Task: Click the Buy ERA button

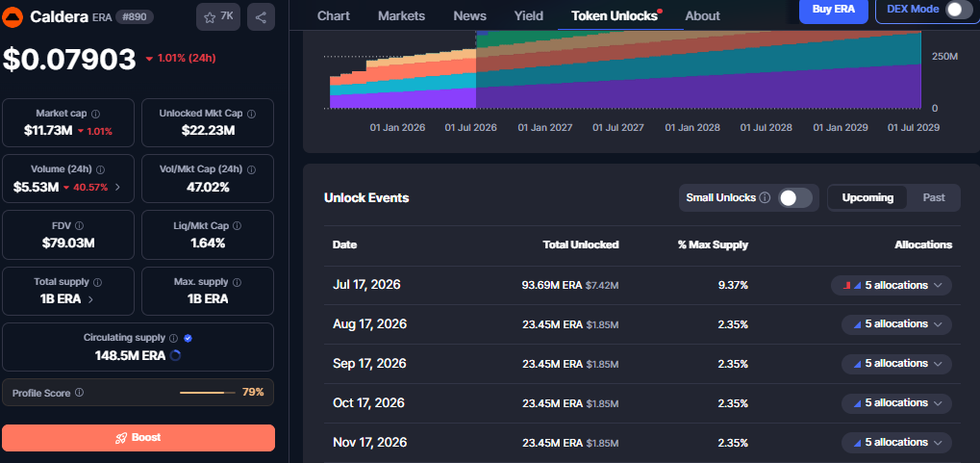Action: tap(834, 10)
